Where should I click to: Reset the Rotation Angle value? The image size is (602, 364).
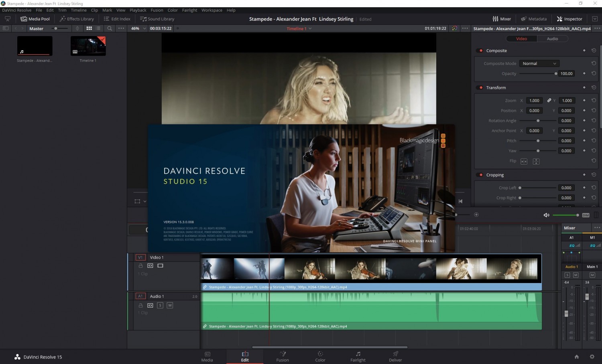(x=594, y=120)
